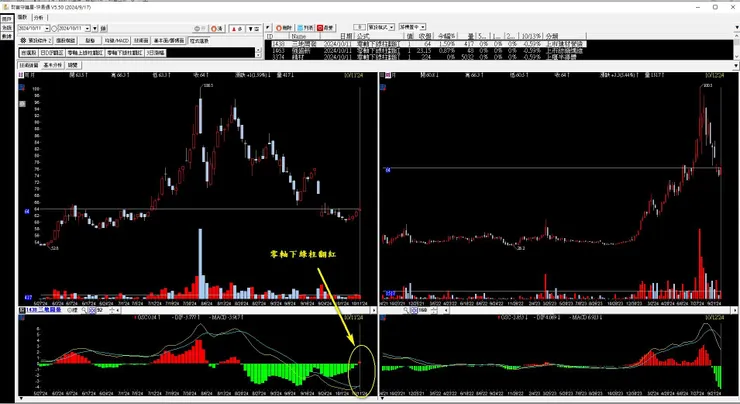The width and height of the screenshot is (740, 404).
Task: Click the bar count field showing 92
Action: click(101, 310)
